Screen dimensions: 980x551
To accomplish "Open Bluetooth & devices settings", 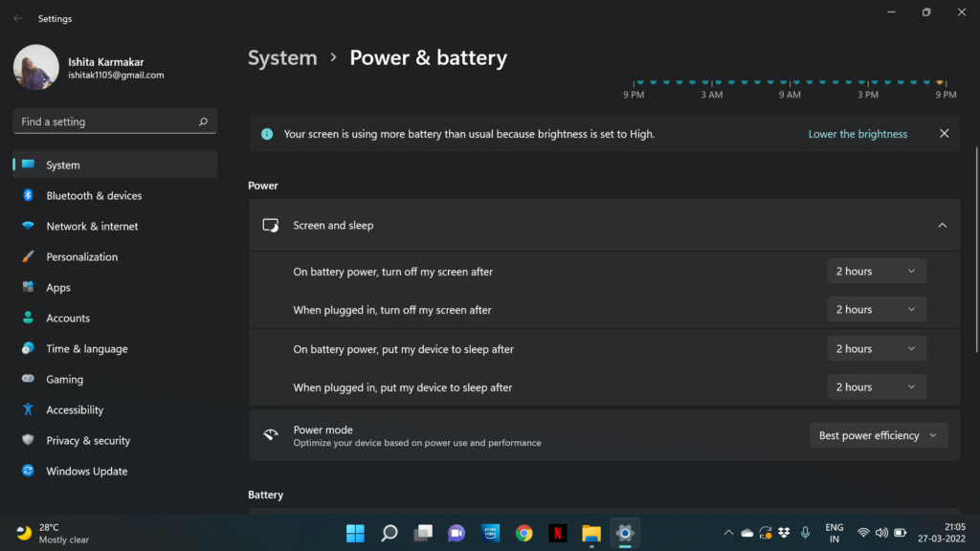I will (115, 195).
